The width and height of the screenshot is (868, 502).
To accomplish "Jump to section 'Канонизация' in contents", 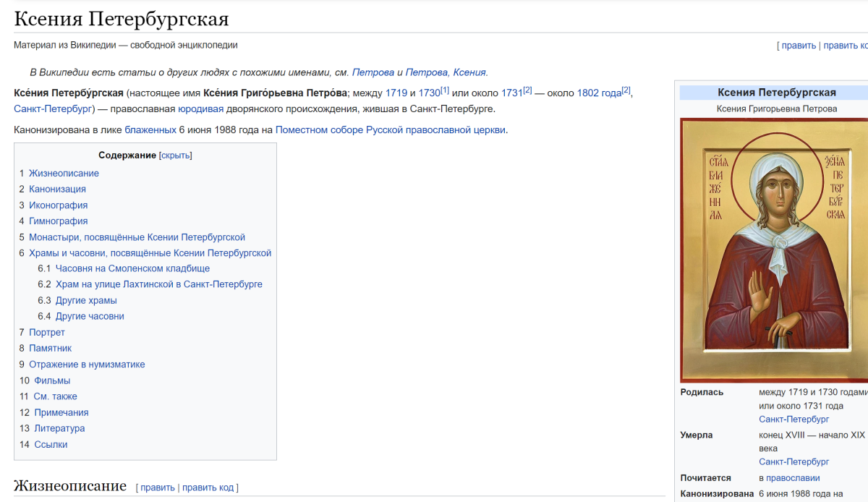I will pyautogui.click(x=57, y=190).
